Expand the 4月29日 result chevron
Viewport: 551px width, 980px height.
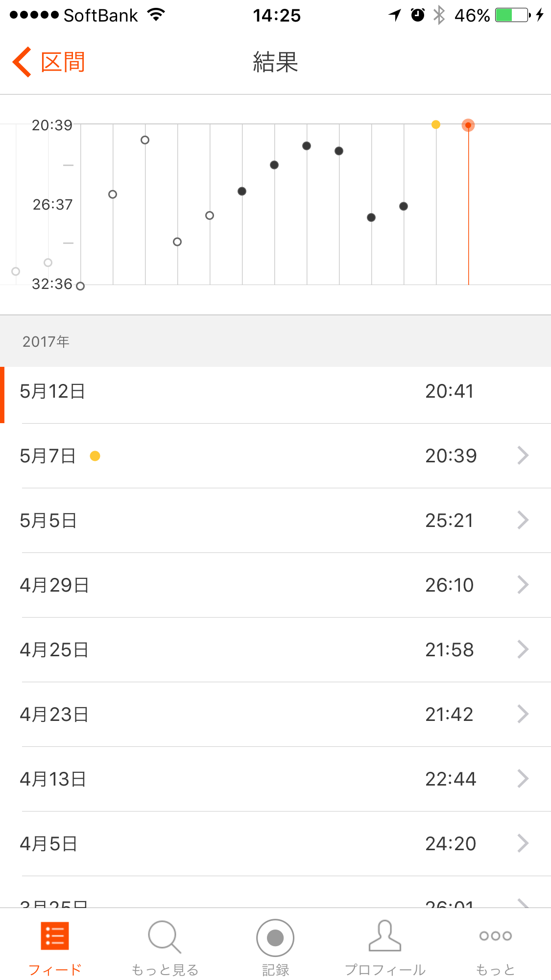tap(523, 585)
